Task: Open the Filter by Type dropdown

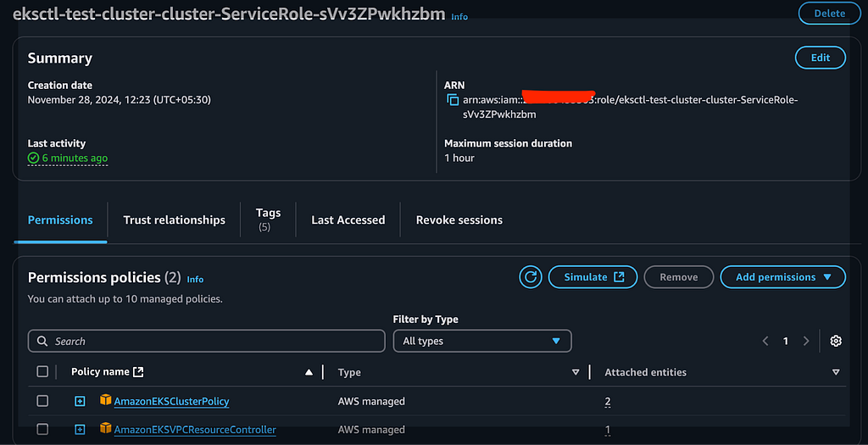Action: 482,341
